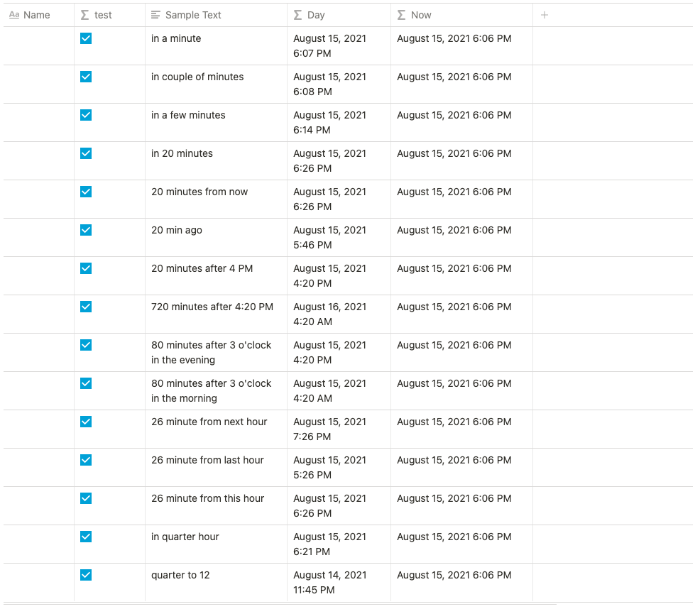Open the Now column header menu
Screen dimensions: 700x609
click(x=421, y=15)
